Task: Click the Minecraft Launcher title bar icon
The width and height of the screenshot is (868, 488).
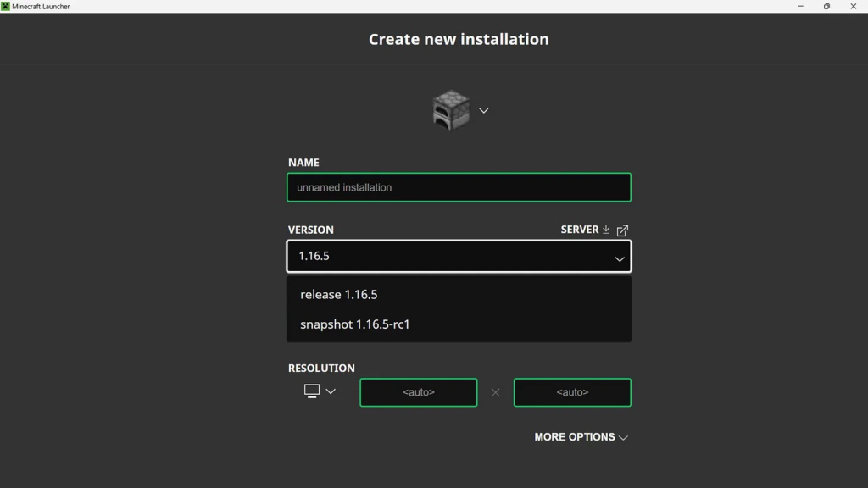Action: click(6, 6)
